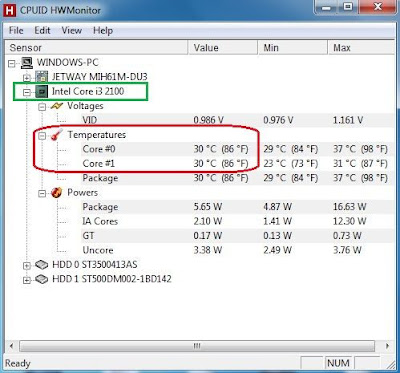This screenshot has width=400, height=373.
Task: Click the Package max value 16.63 W
Action: (349, 207)
